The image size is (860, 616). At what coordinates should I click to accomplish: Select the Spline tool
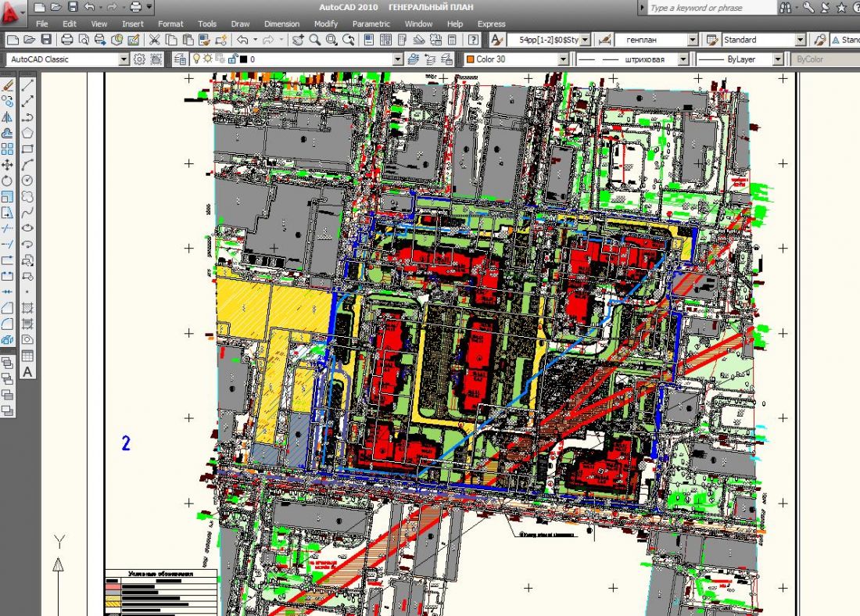[27, 213]
